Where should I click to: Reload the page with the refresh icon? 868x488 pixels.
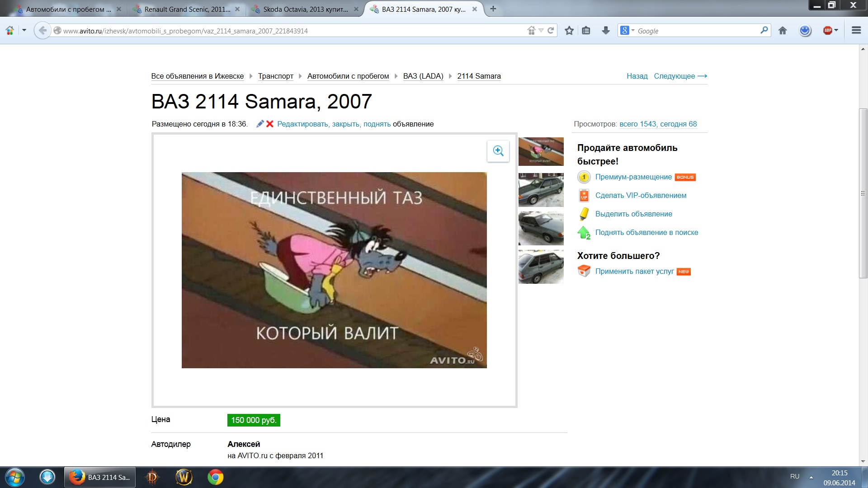tap(551, 31)
